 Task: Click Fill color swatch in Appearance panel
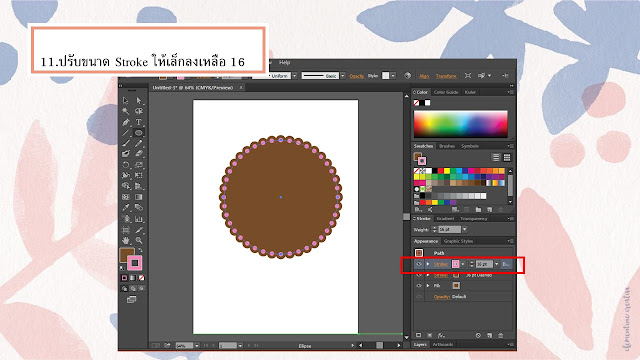pyautogui.click(x=456, y=286)
